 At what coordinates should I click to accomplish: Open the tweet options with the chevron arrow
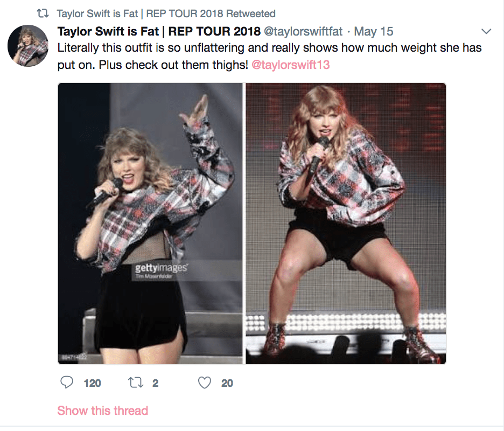click(x=487, y=31)
